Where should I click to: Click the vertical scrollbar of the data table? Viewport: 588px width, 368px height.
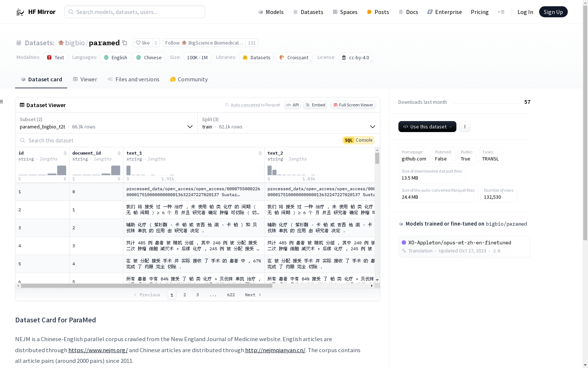click(377, 158)
